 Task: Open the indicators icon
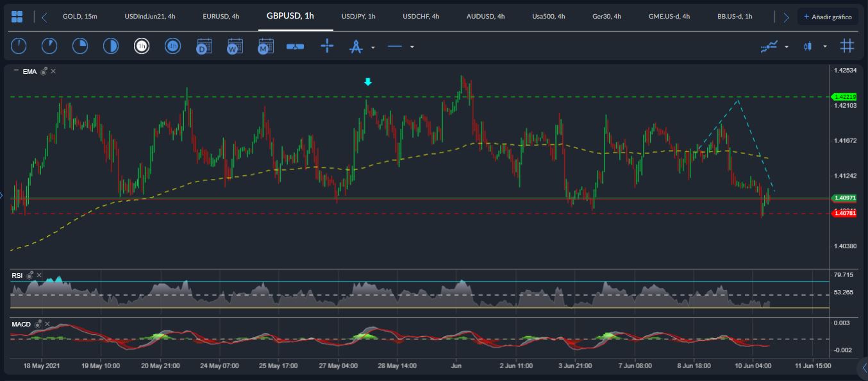click(769, 46)
